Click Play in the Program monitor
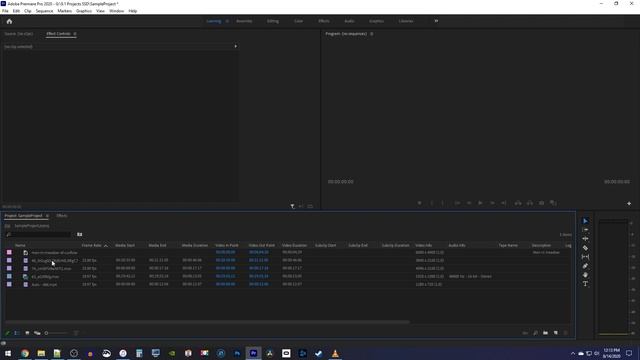 (x=480, y=203)
